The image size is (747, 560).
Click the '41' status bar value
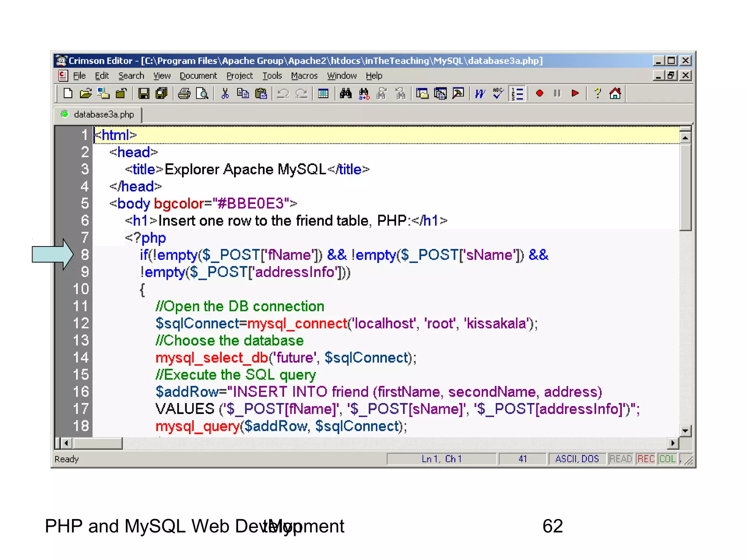523,459
